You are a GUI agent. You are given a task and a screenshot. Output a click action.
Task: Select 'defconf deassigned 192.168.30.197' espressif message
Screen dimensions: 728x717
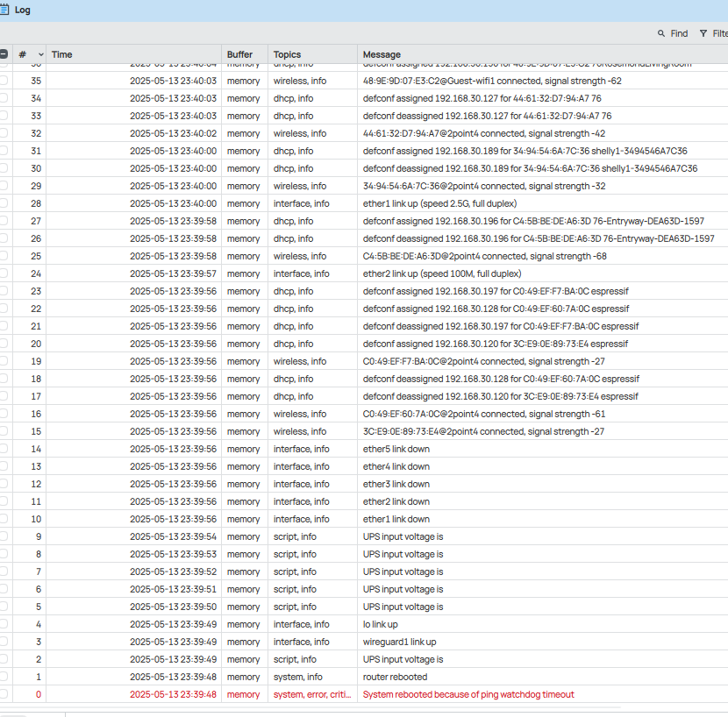coord(501,326)
